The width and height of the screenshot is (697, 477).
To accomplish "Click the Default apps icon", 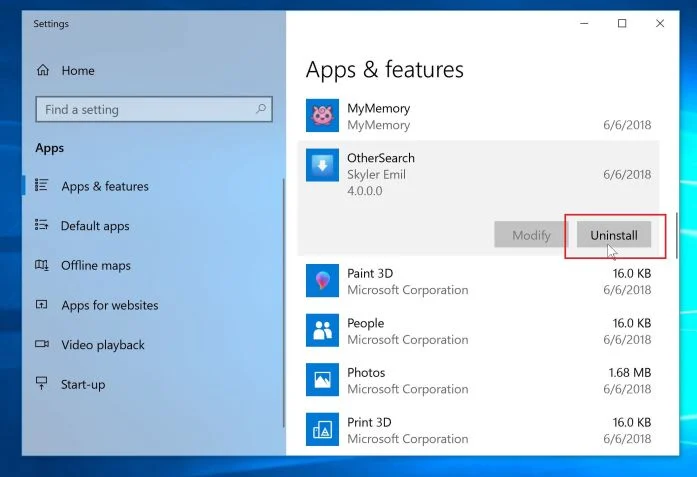I will click(x=41, y=225).
